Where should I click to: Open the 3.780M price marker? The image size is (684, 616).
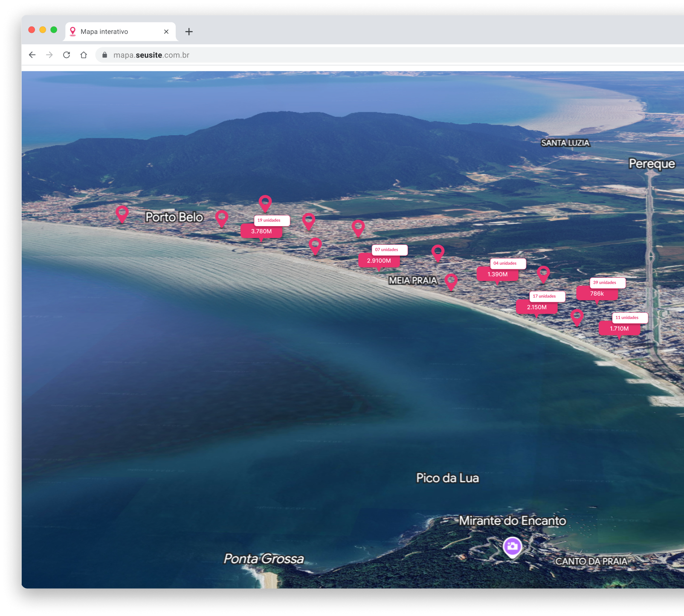pos(261,231)
